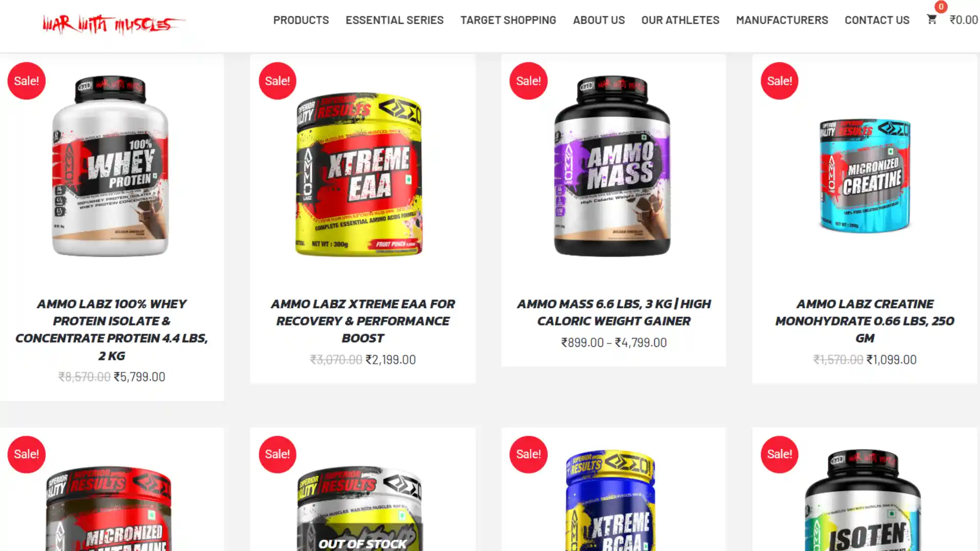Open the Contact Us page
980x551 pixels.
coord(877,20)
